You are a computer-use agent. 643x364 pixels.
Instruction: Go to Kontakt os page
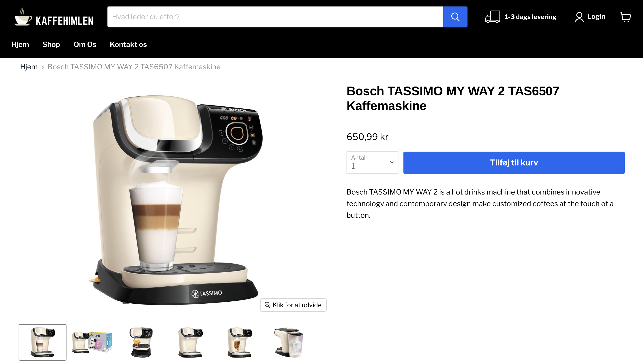(x=128, y=44)
